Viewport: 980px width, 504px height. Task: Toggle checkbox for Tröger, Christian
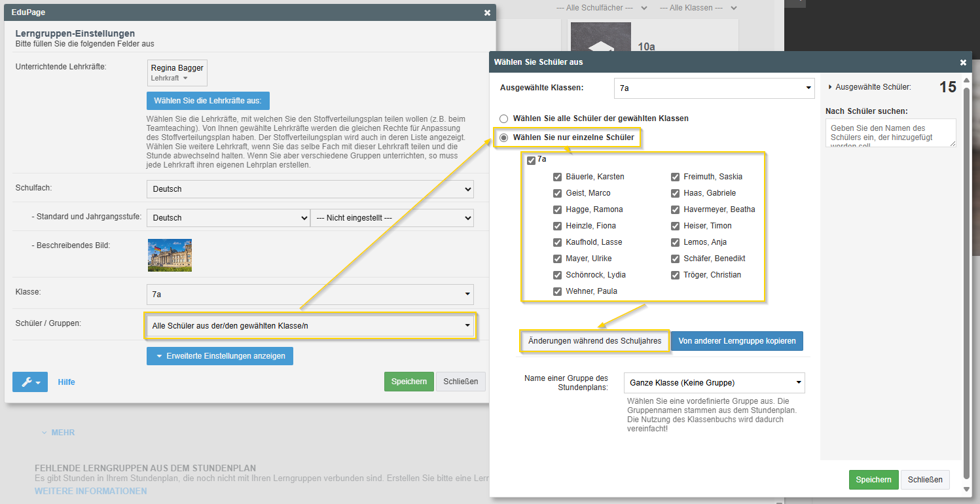[x=675, y=275]
